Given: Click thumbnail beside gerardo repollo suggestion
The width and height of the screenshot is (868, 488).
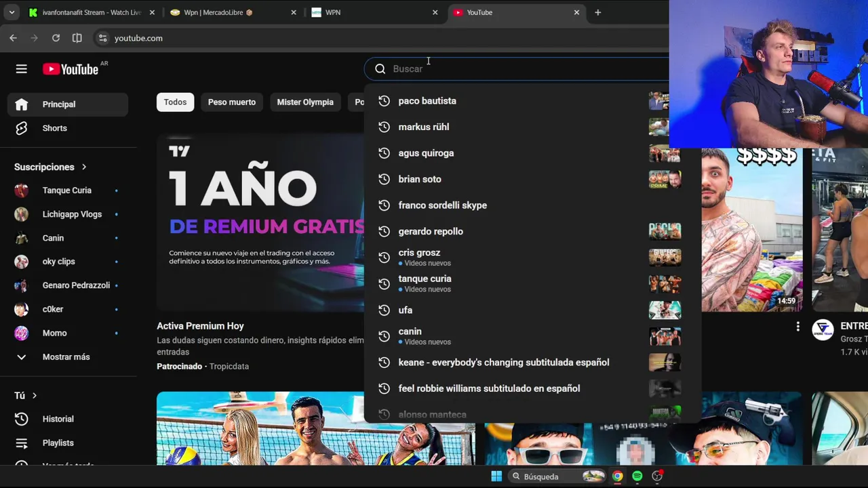Looking at the screenshot, I should pyautogui.click(x=665, y=231).
